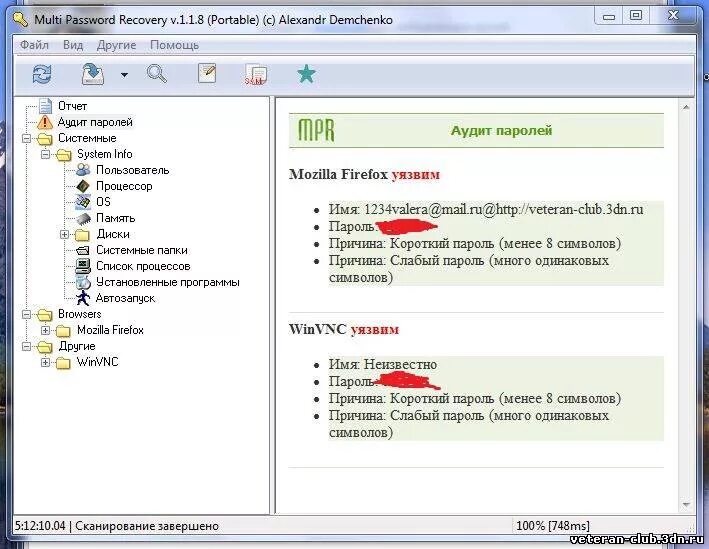Click the folder icon beside Системные

pos(45,139)
